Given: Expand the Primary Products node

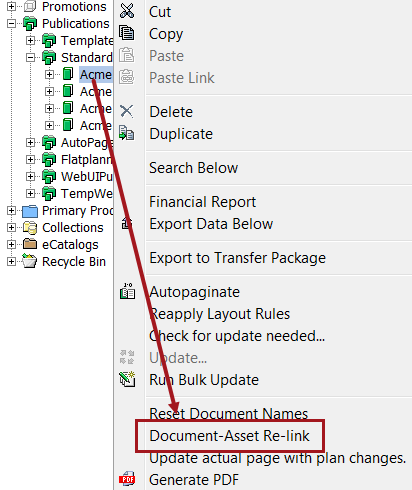Looking at the screenshot, I should (11, 210).
